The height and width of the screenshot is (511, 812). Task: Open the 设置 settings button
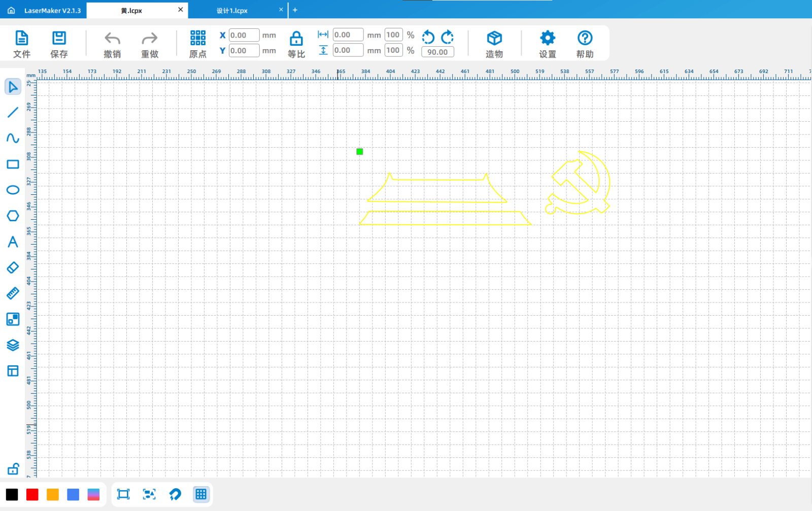(548, 44)
